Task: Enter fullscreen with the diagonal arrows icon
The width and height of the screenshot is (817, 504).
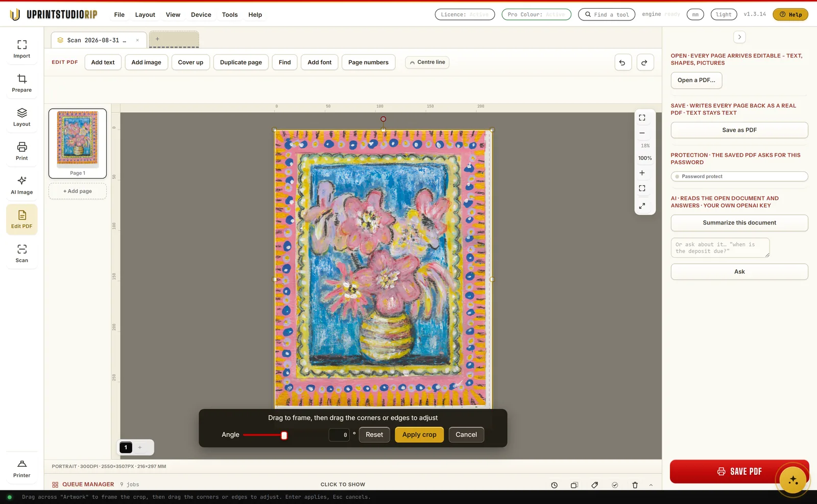Action: click(642, 206)
